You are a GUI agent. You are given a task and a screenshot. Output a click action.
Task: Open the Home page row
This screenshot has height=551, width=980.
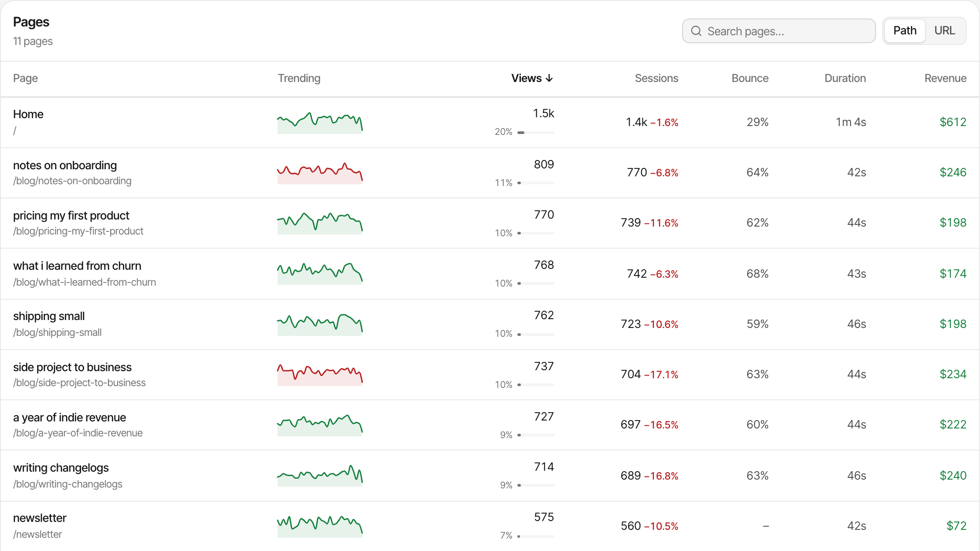click(490, 123)
